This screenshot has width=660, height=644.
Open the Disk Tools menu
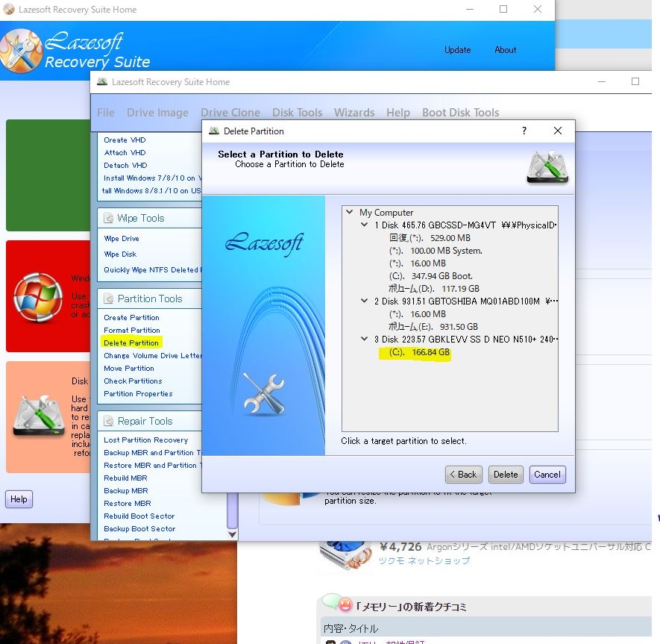click(297, 113)
